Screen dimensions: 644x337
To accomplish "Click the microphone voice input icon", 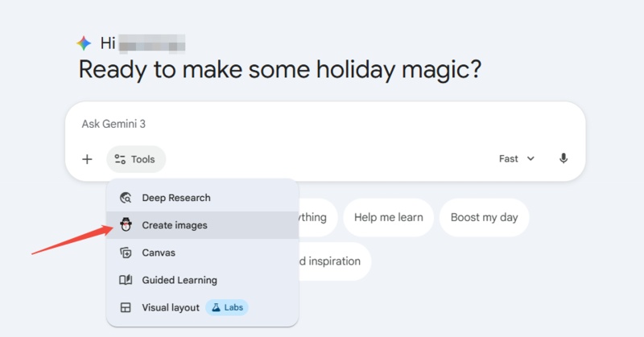I will click(x=563, y=158).
